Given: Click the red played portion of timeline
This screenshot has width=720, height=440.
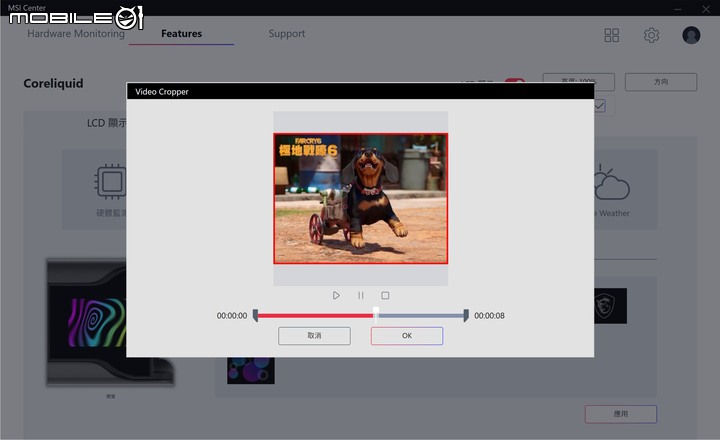Looking at the screenshot, I should click(315, 316).
